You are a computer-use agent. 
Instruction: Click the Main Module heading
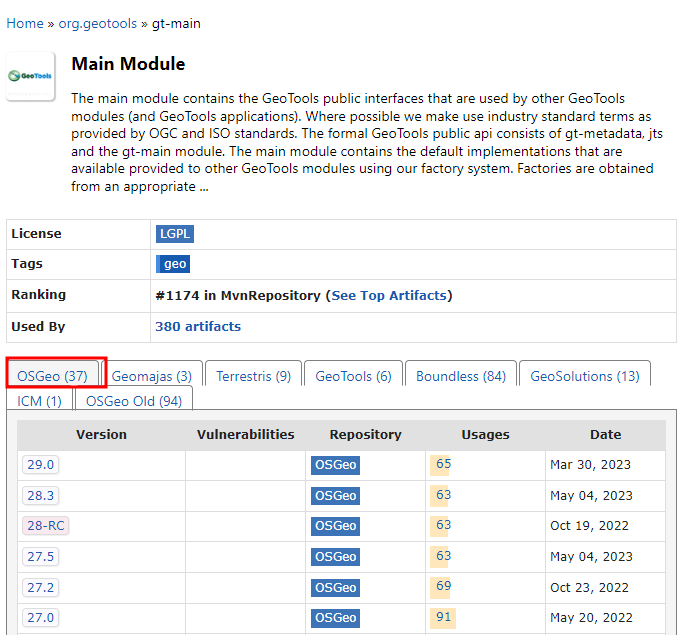pyautogui.click(x=128, y=64)
